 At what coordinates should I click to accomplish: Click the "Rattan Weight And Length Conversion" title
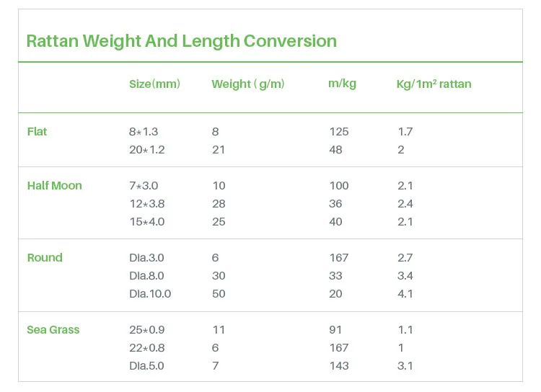coord(181,40)
